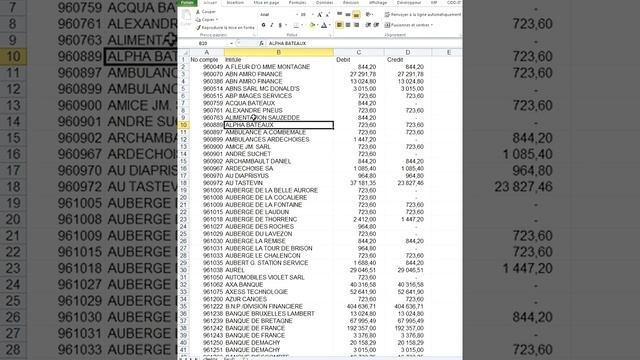Click the align top icon

340,14
